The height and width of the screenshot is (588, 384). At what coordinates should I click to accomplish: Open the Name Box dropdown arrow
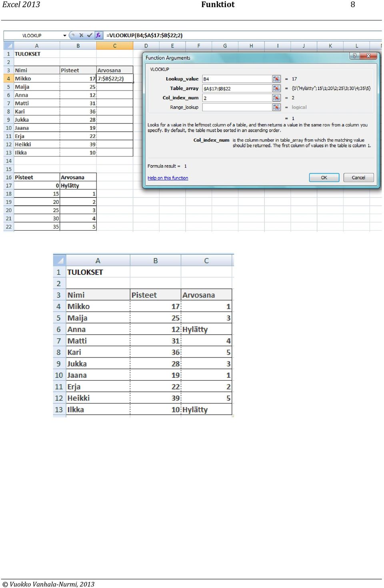click(65, 36)
